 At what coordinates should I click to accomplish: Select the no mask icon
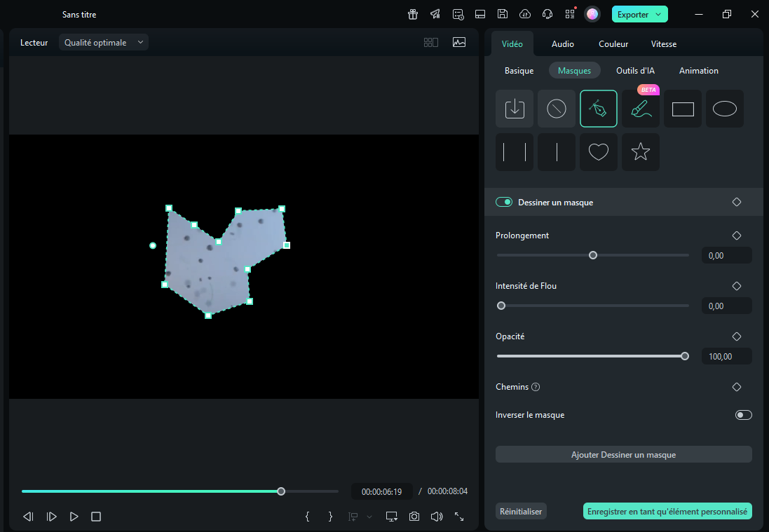pyautogui.click(x=557, y=109)
